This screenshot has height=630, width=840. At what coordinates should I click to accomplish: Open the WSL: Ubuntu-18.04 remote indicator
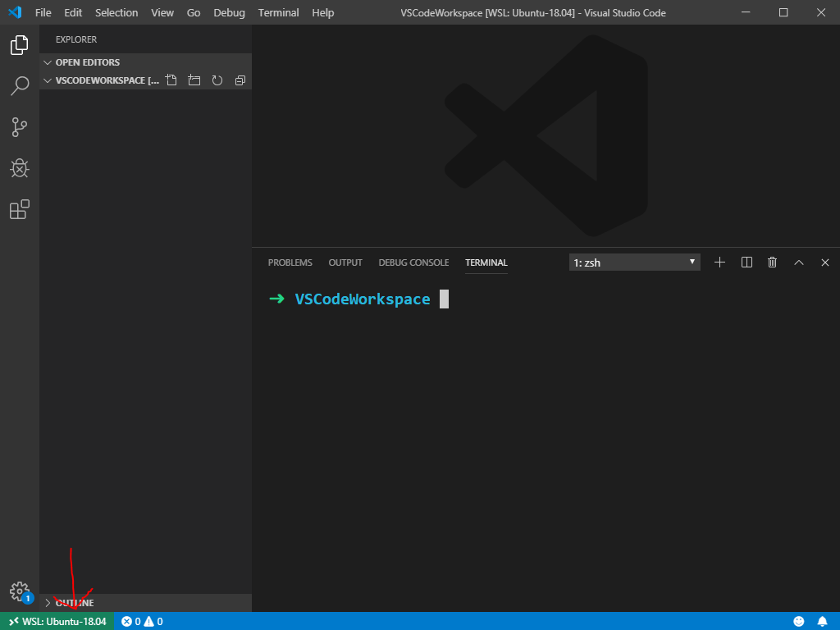57,622
